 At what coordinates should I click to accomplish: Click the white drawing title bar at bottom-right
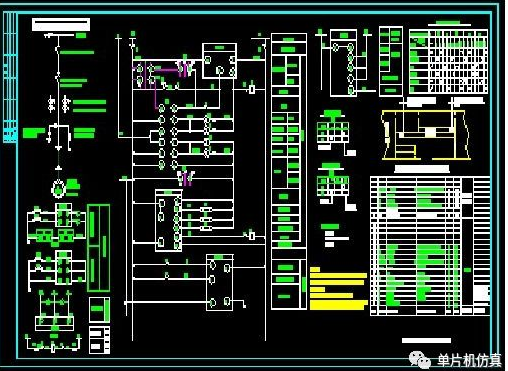tap(426, 340)
